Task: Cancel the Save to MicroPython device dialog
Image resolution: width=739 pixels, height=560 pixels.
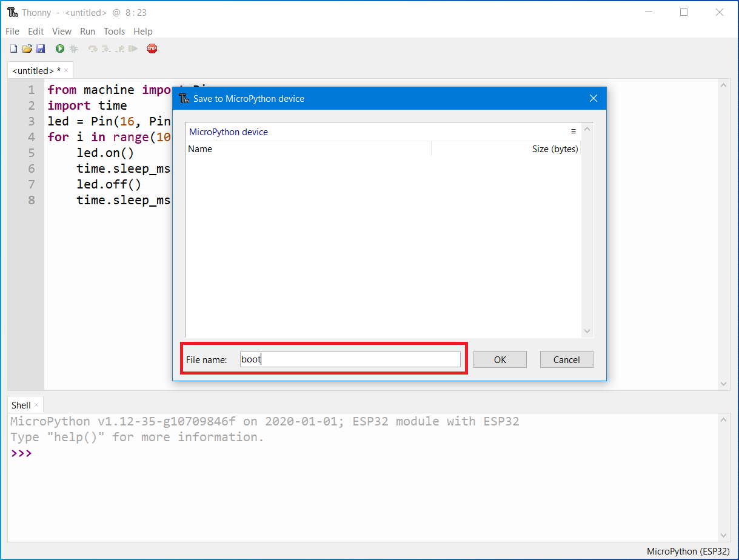Action: coord(566,359)
